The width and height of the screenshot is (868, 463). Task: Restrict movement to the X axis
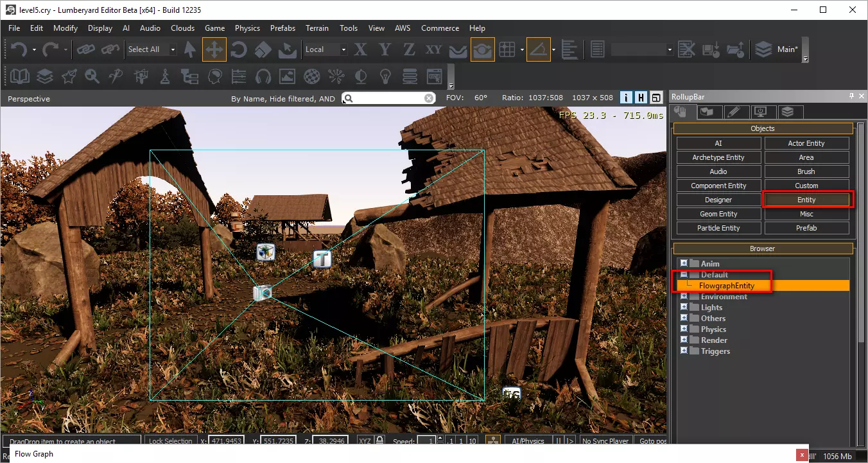pyautogui.click(x=361, y=49)
